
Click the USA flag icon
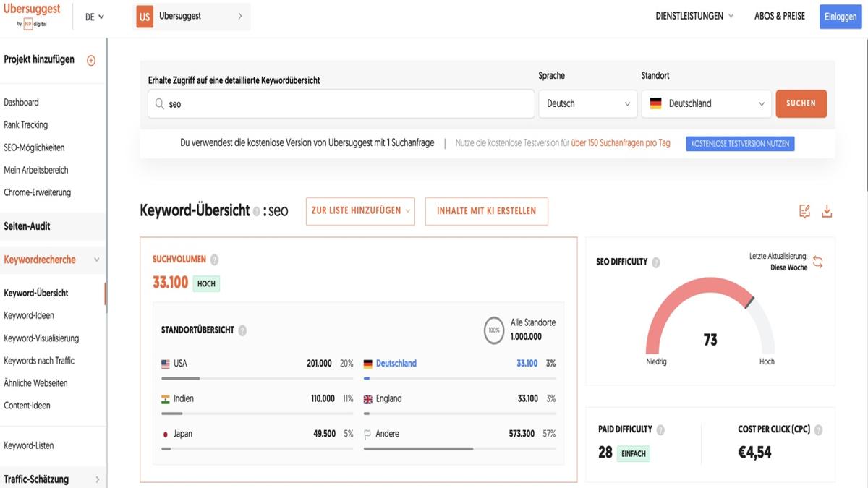pyautogui.click(x=166, y=364)
